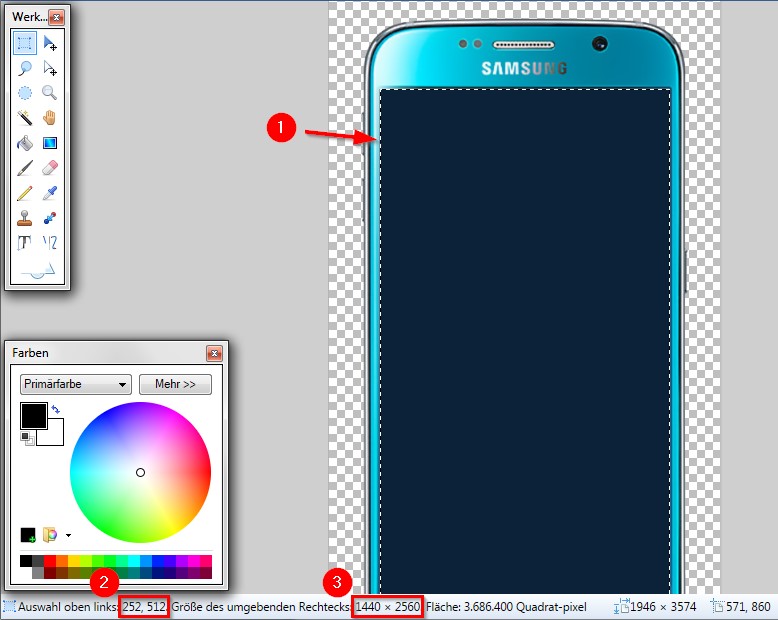Pick the orange palette swatch
The width and height of the screenshot is (778, 620).
(62, 561)
